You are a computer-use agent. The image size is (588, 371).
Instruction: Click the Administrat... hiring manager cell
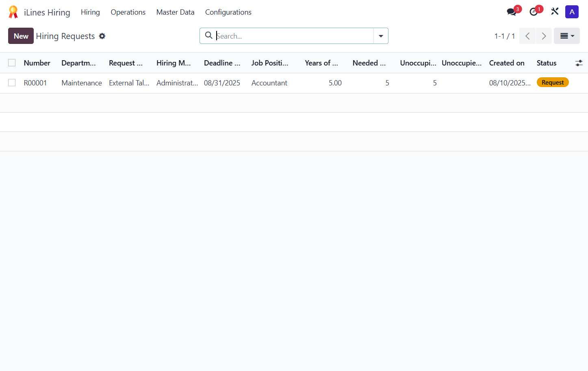[177, 83]
